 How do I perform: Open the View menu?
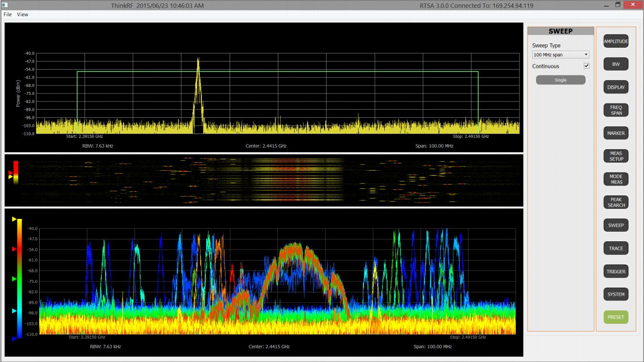(22, 14)
